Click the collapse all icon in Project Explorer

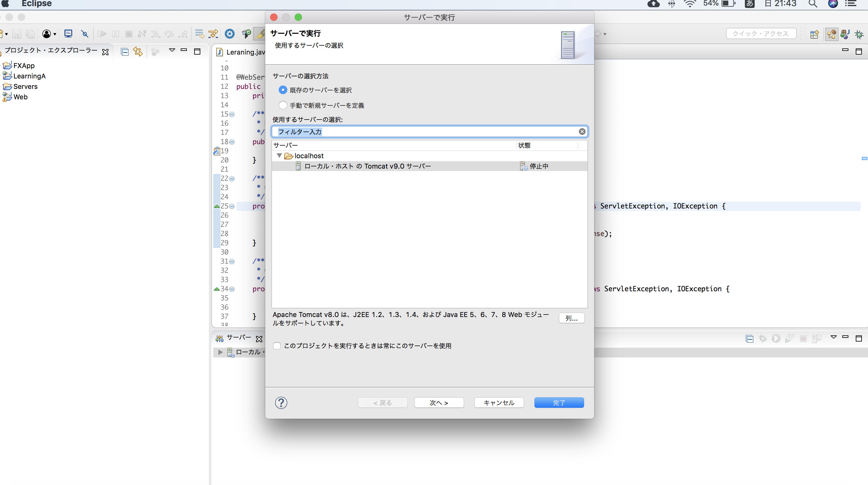coord(124,52)
